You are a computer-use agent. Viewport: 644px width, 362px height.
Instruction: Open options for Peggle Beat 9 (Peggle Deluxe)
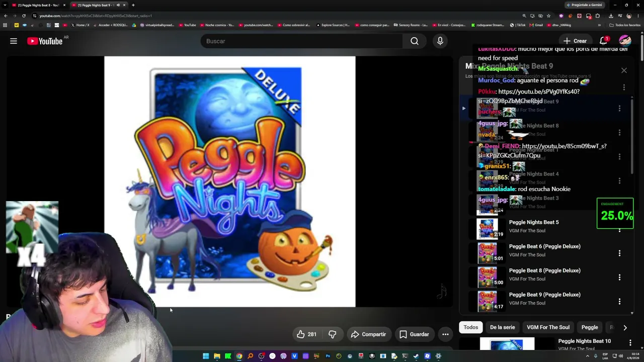pos(619,302)
